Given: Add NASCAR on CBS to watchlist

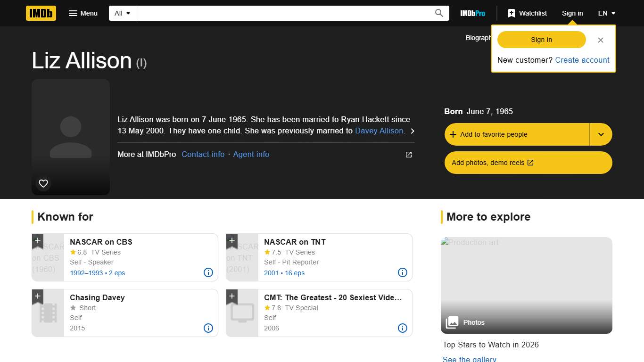Looking at the screenshot, I should (38, 241).
